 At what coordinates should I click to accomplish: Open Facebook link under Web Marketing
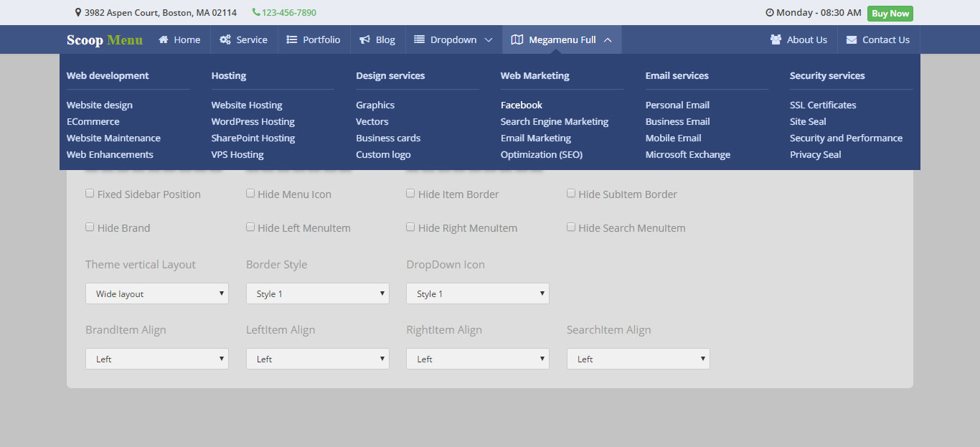(522, 105)
